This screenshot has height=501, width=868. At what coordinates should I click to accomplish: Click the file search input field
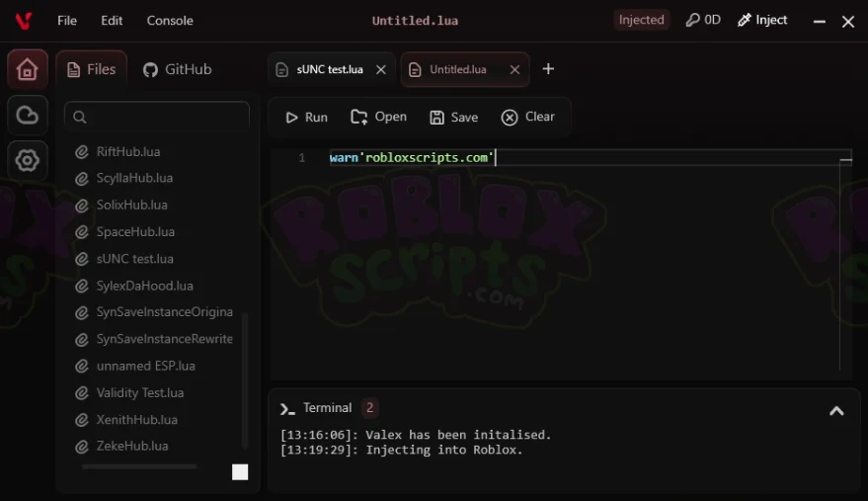(157, 117)
